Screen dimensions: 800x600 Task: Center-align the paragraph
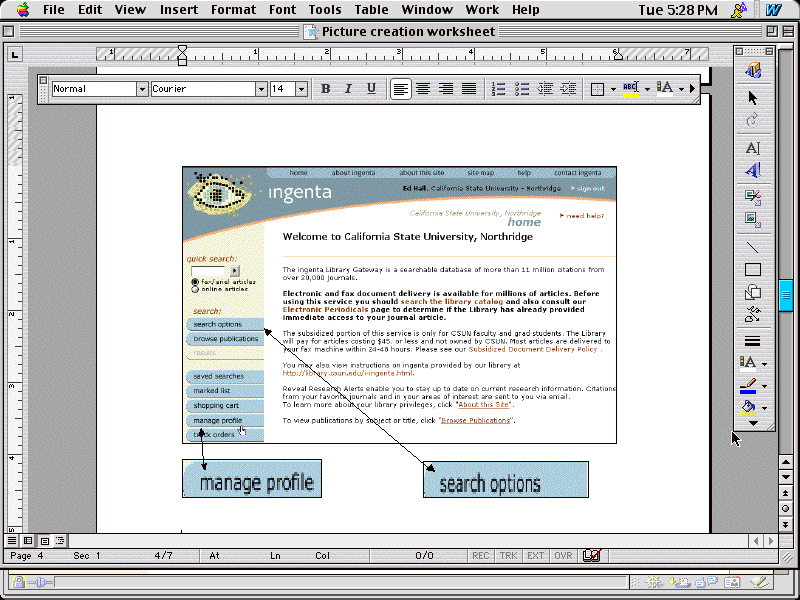(x=423, y=89)
